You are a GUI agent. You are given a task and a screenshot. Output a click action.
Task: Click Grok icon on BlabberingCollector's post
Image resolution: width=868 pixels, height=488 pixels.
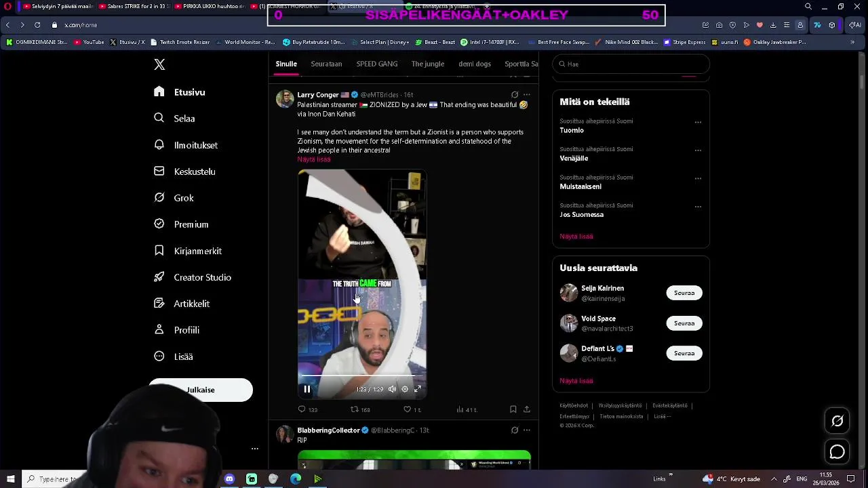(515, 430)
